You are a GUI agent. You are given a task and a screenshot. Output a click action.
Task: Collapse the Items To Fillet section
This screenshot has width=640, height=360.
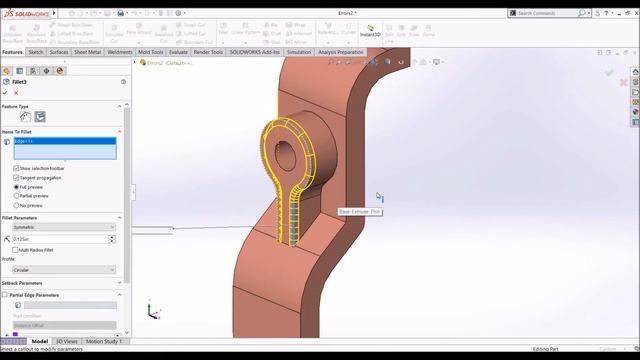[x=120, y=132]
